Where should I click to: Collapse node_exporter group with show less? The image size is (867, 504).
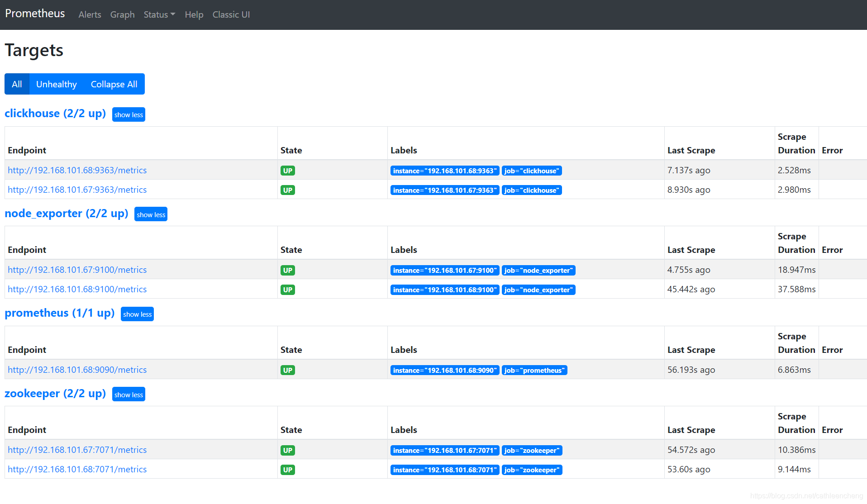pos(151,214)
